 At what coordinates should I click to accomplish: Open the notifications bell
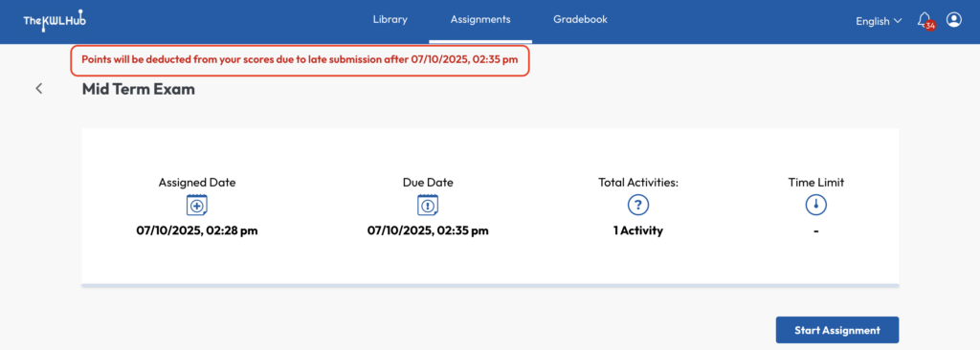click(924, 19)
